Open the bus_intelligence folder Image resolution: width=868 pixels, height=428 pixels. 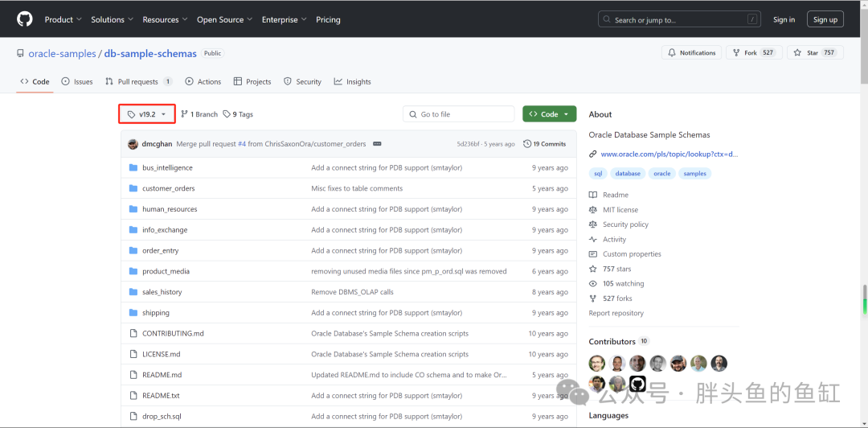(x=167, y=167)
